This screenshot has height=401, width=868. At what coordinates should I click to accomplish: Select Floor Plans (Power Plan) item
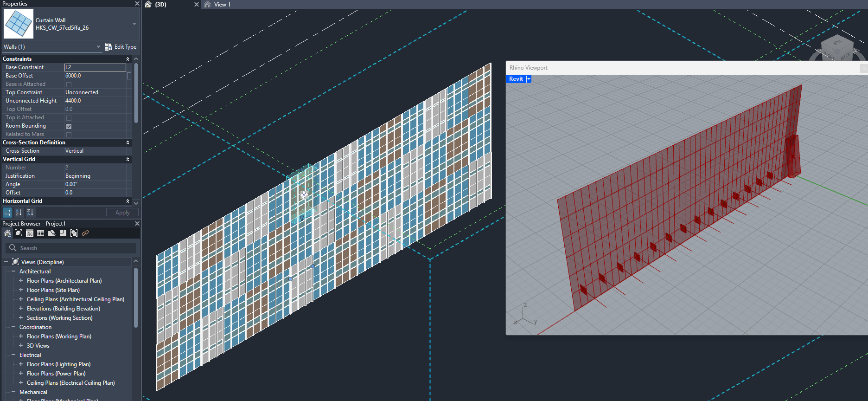[x=56, y=374]
